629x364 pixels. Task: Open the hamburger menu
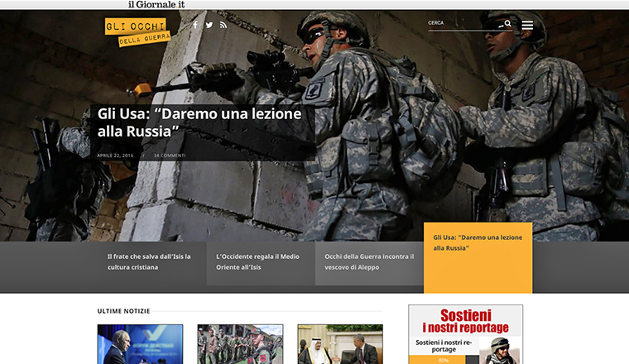click(527, 25)
